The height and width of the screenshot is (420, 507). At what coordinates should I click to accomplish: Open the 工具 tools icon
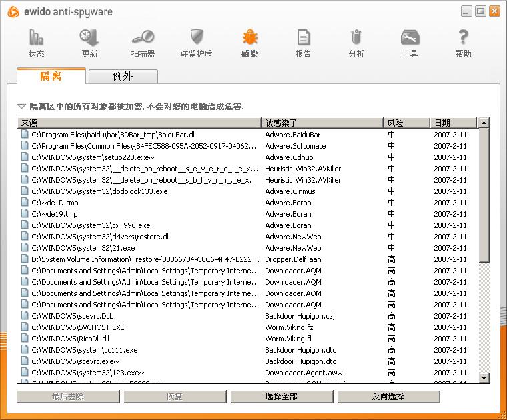[410, 37]
